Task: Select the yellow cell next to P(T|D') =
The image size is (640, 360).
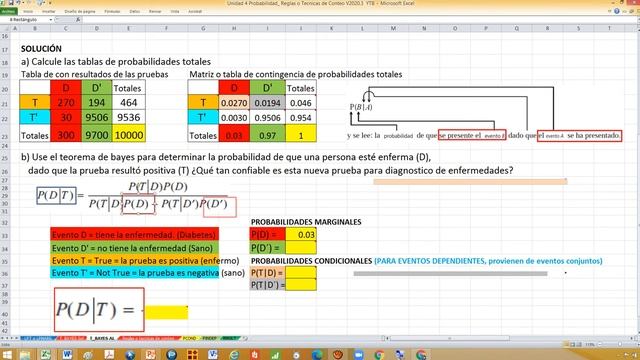Action: click(x=301, y=284)
